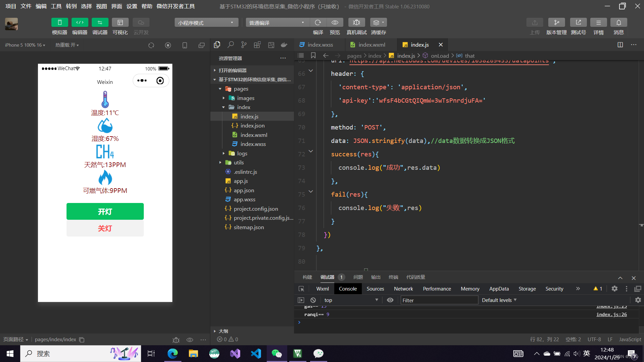Open the source control icon
This screenshot has width=644, height=362.
pyautogui.click(x=244, y=45)
